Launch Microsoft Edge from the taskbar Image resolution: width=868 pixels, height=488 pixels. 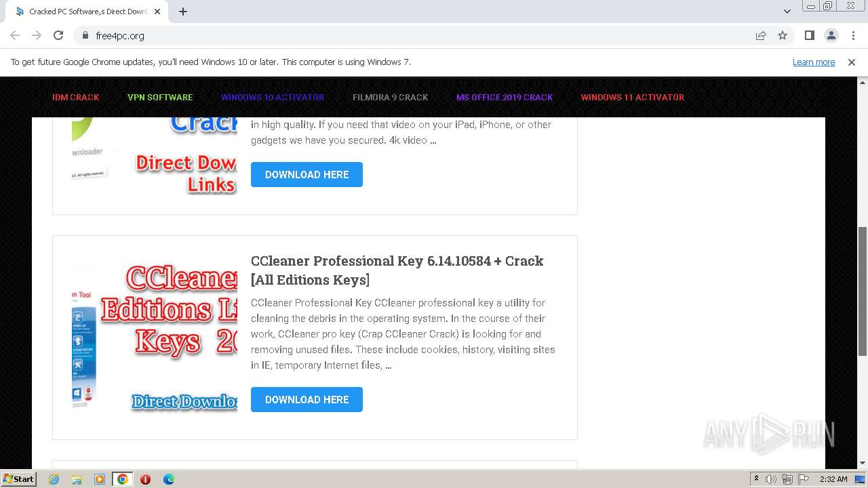pyautogui.click(x=168, y=479)
